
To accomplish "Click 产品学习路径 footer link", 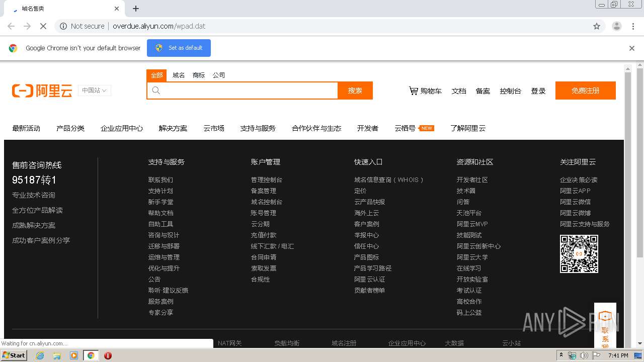I will pyautogui.click(x=373, y=268).
